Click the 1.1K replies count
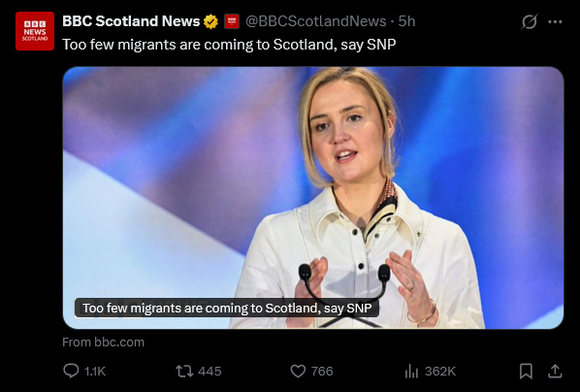The width and height of the screenshot is (580, 392). coord(95,372)
